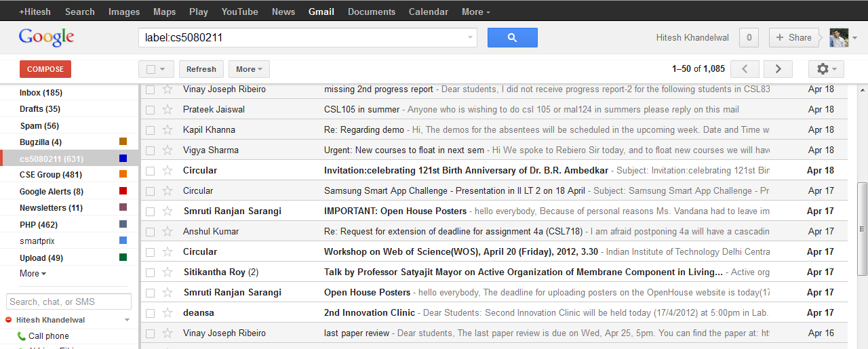Tick checkbox for deansa Innovation Clinic email
868x349 pixels.
(151, 313)
